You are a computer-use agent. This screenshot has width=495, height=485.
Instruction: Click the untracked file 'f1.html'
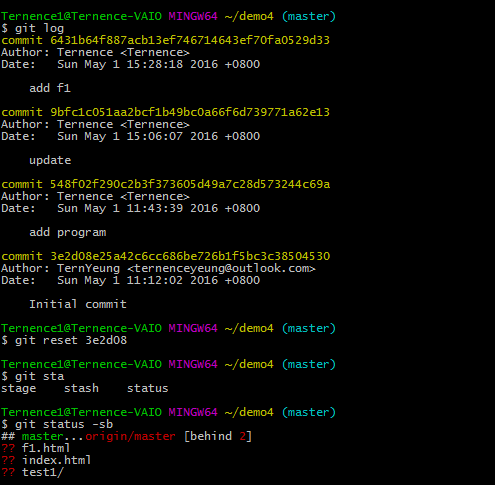click(46, 448)
